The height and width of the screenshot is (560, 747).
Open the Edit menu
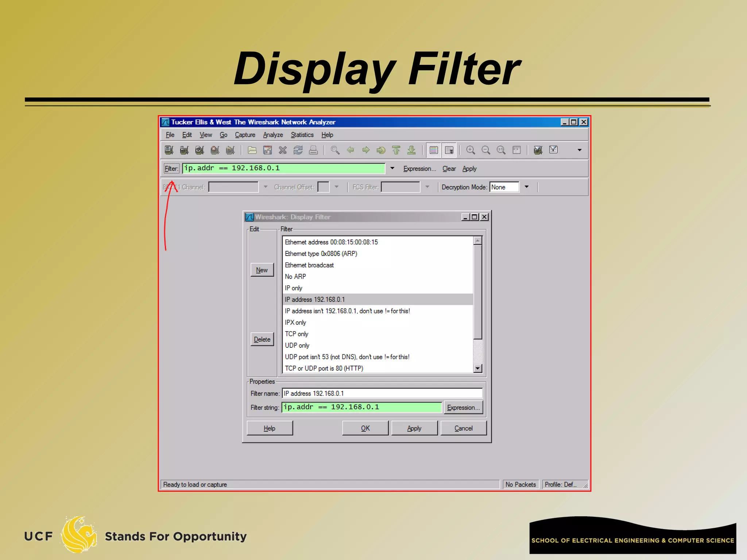coord(187,135)
